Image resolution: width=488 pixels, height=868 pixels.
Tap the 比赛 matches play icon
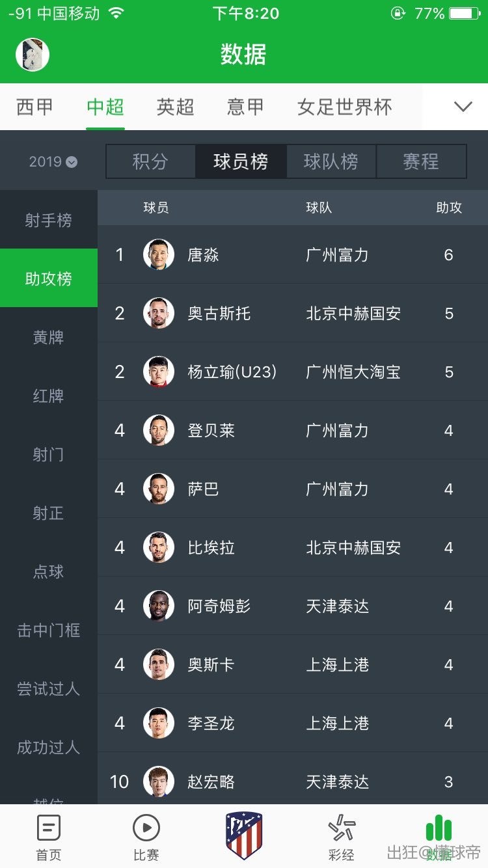tap(146, 829)
